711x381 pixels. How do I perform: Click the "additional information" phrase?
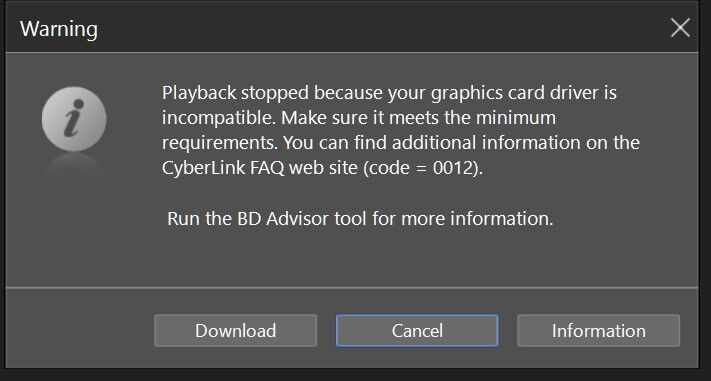[x=486, y=143]
